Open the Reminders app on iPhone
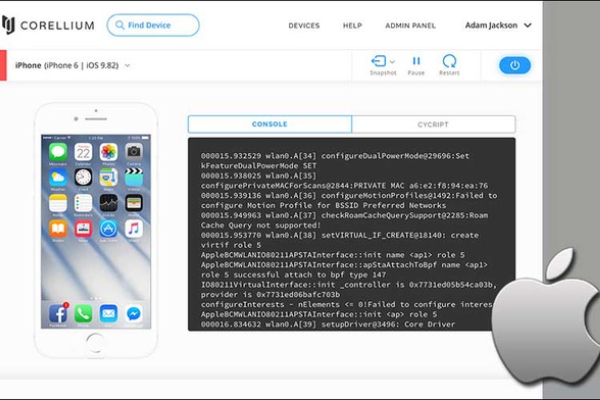This screenshot has height=400, width=600. [83, 203]
